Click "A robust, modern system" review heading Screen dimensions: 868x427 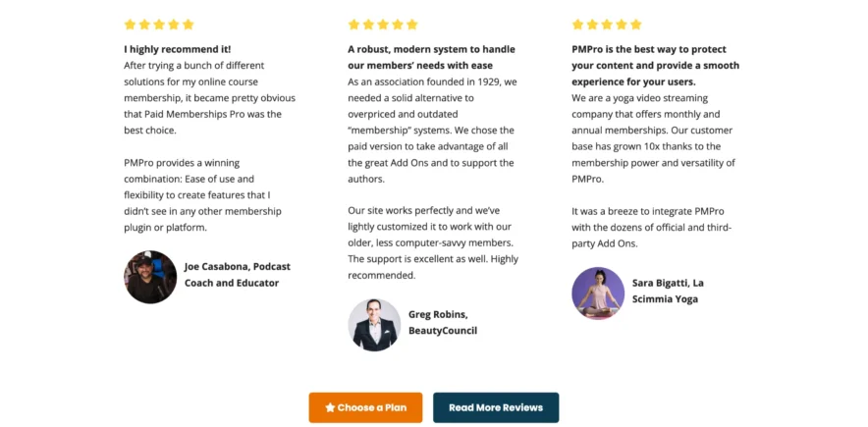tap(431, 57)
